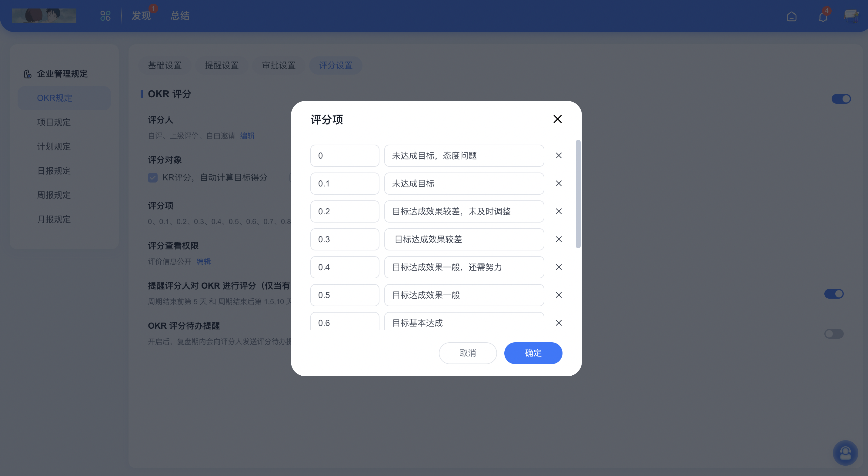Select the 评分设置 tab
The image size is (868, 476).
pos(336,65)
